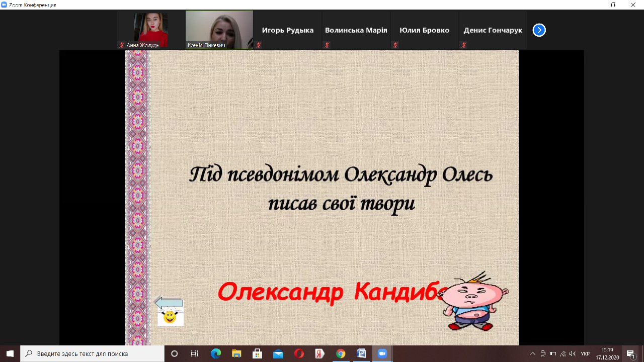Click the blue next participants arrow
This screenshot has height=362, width=644.
(x=539, y=30)
